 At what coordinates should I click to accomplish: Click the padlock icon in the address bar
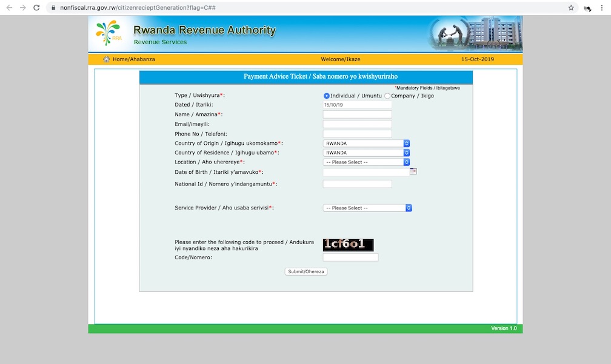pos(55,8)
